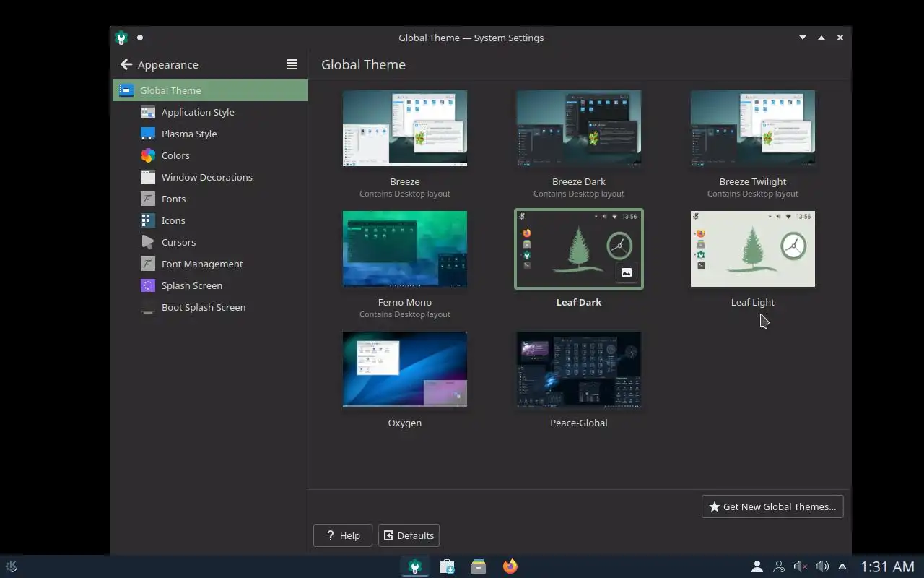Open the software store taskbar icon
Screen dimensions: 924x578
coord(447,566)
